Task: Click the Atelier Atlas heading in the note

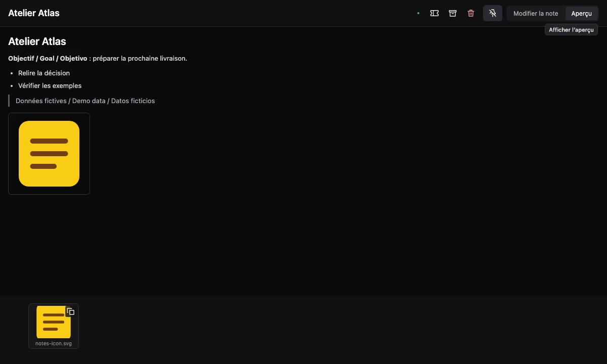Action: click(x=37, y=41)
